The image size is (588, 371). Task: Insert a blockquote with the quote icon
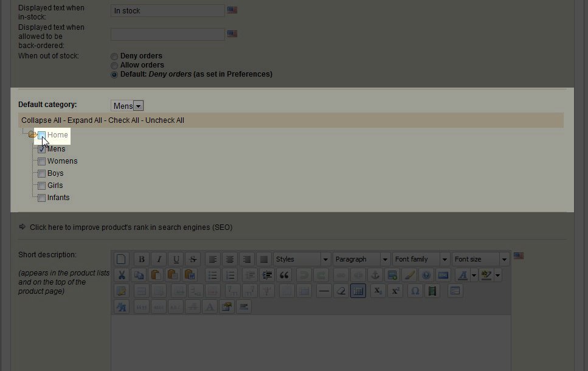coord(283,275)
